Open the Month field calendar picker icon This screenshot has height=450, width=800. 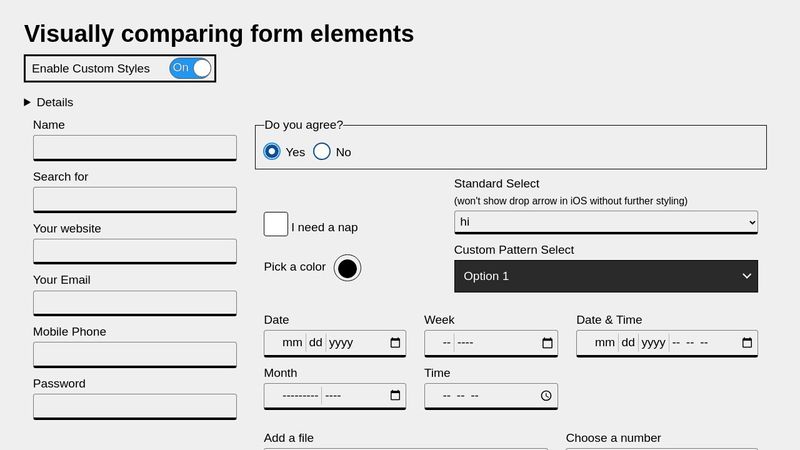(x=395, y=396)
